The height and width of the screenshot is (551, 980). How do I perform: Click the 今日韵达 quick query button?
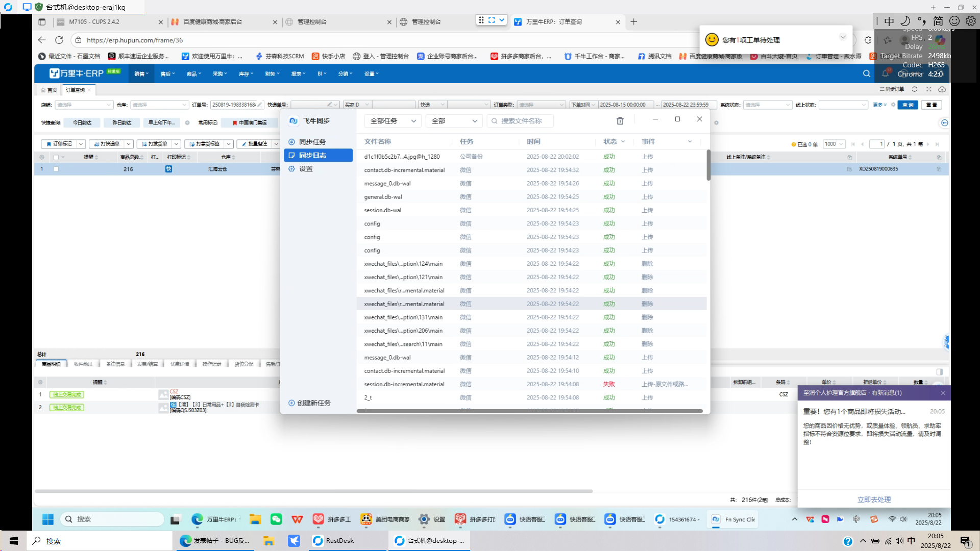(82, 123)
